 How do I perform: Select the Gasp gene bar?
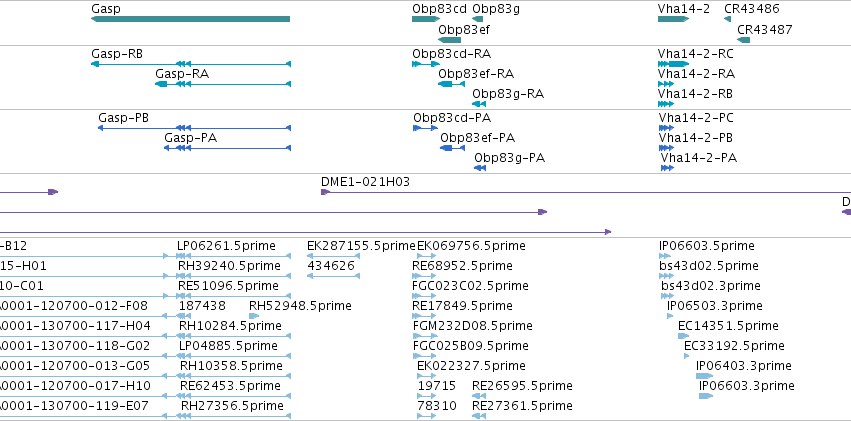click(x=190, y=19)
